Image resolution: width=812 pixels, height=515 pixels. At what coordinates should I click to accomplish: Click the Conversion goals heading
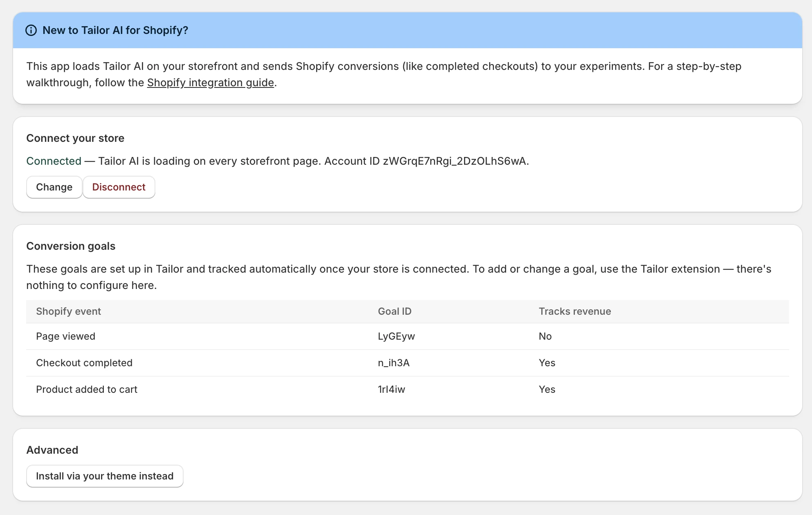(71, 246)
